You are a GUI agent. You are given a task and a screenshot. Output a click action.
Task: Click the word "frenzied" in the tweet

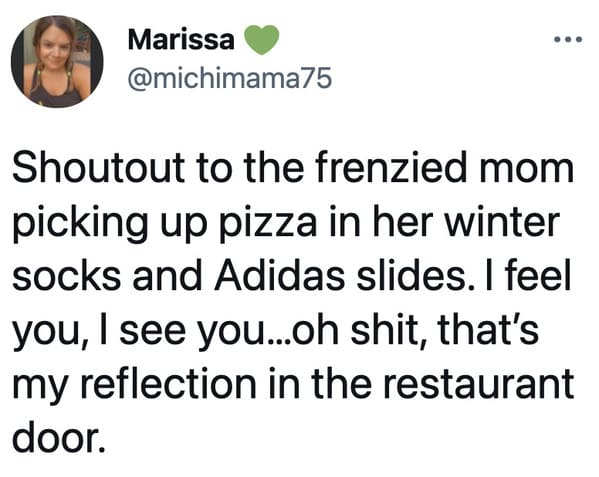391,167
